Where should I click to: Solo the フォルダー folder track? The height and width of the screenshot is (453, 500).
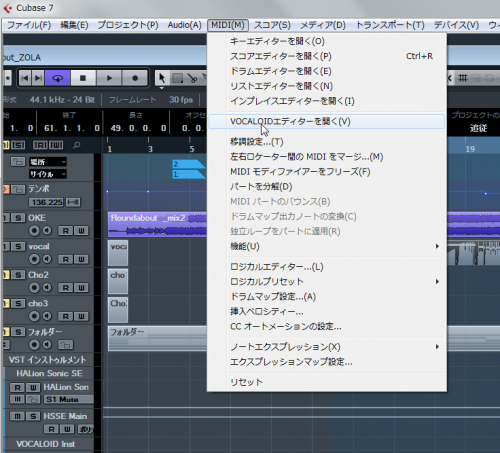point(18,332)
